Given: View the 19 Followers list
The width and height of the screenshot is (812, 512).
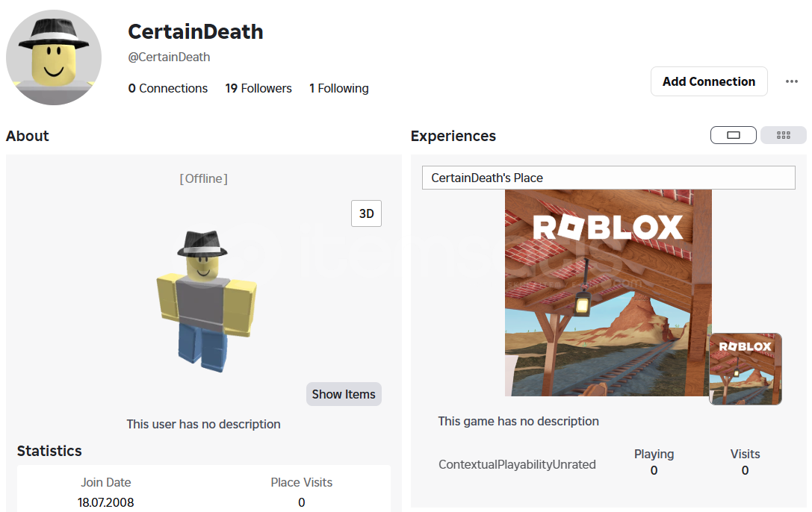Looking at the screenshot, I should tap(258, 88).
